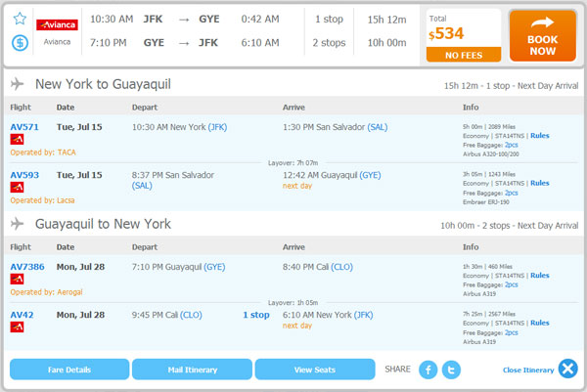
Task: Open flight AV42 link
Action: click(x=22, y=315)
